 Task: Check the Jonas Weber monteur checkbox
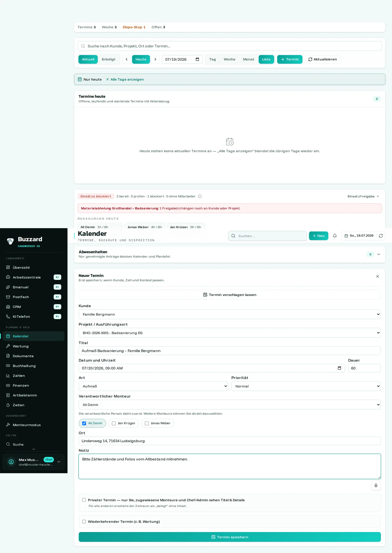pyautogui.click(x=147, y=423)
